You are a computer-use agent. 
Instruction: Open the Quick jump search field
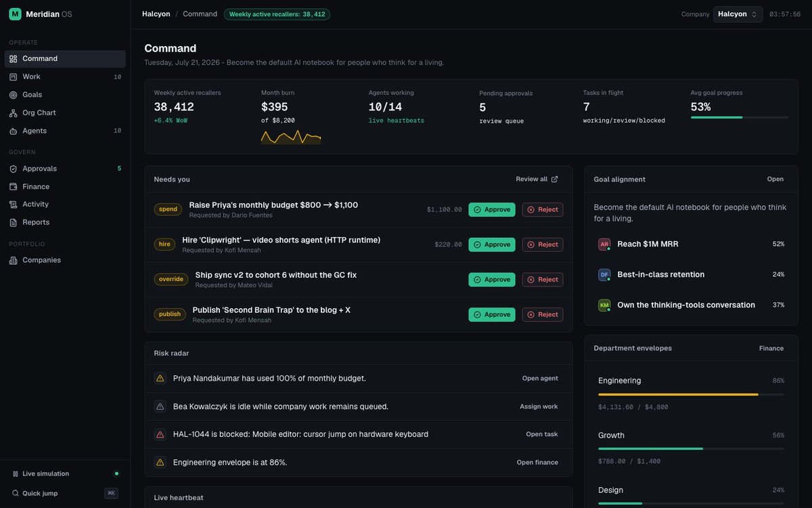pyautogui.click(x=65, y=493)
